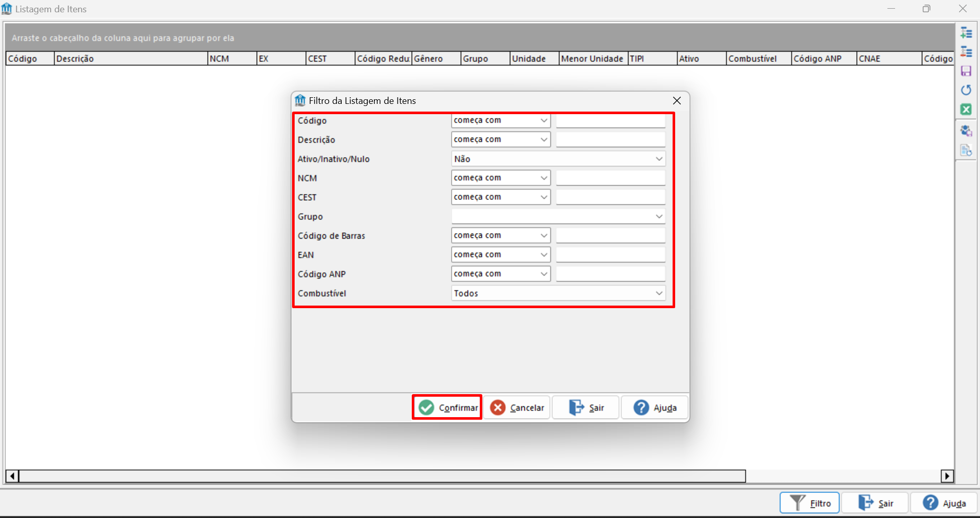Confirm the filter with Confirmar button
The image size is (980, 518).
pyautogui.click(x=448, y=407)
